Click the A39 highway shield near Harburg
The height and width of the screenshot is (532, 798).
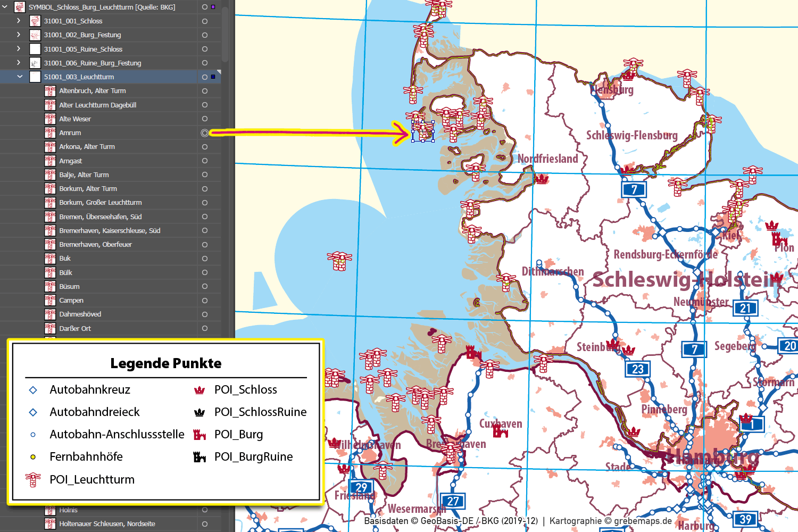[745, 519]
